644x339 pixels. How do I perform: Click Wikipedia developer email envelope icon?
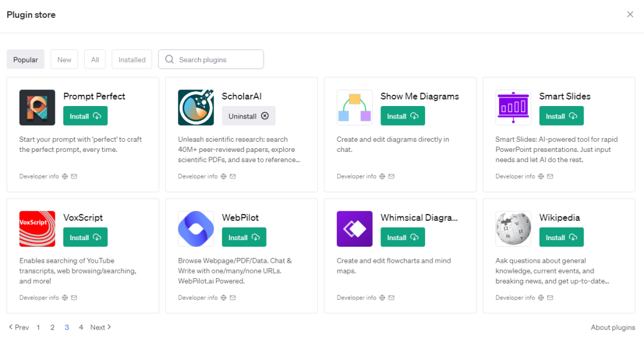click(x=550, y=298)
